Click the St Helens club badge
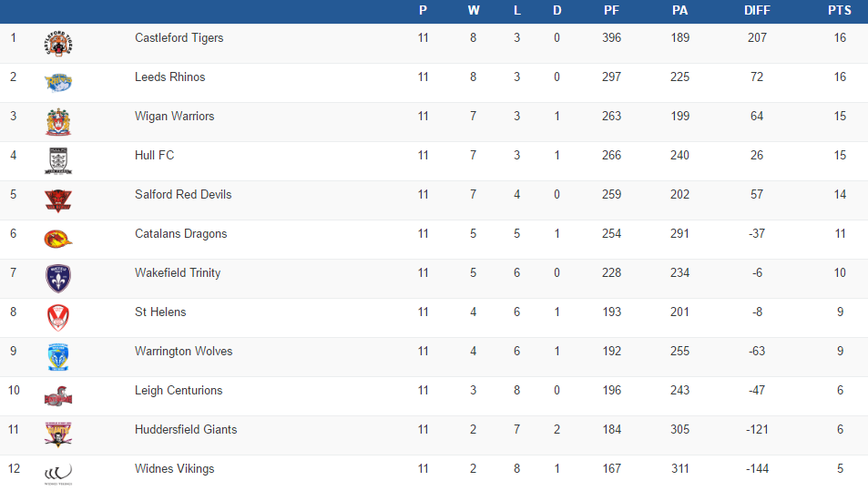This screenshot has width=868, height=491. [x=58, y=317]
